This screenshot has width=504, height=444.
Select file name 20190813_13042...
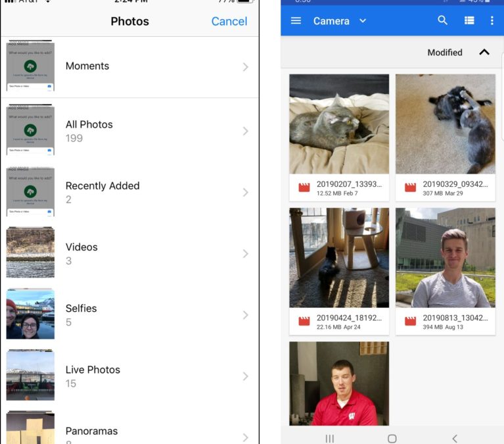coord(455,318)
